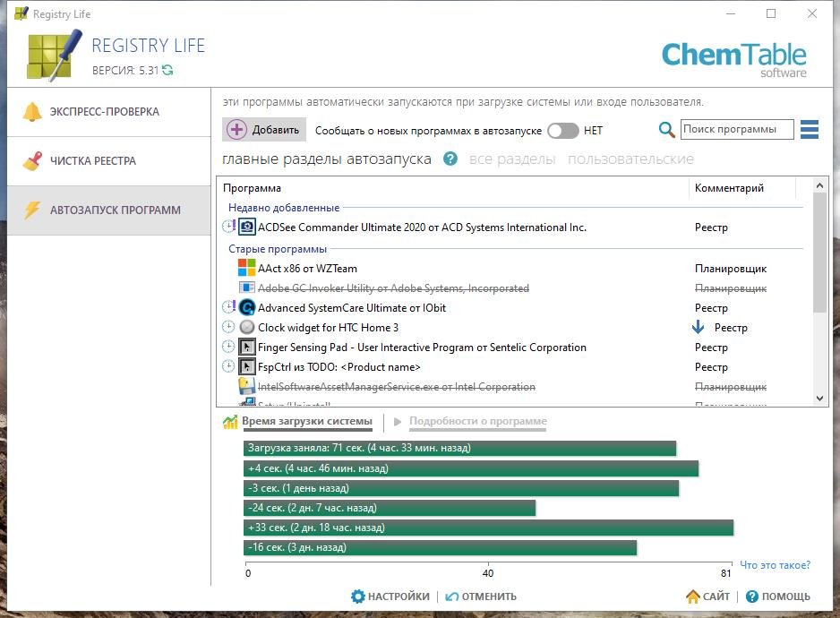Switch to 'все разделы' tab
840x618 pixels.
(512, 159)
